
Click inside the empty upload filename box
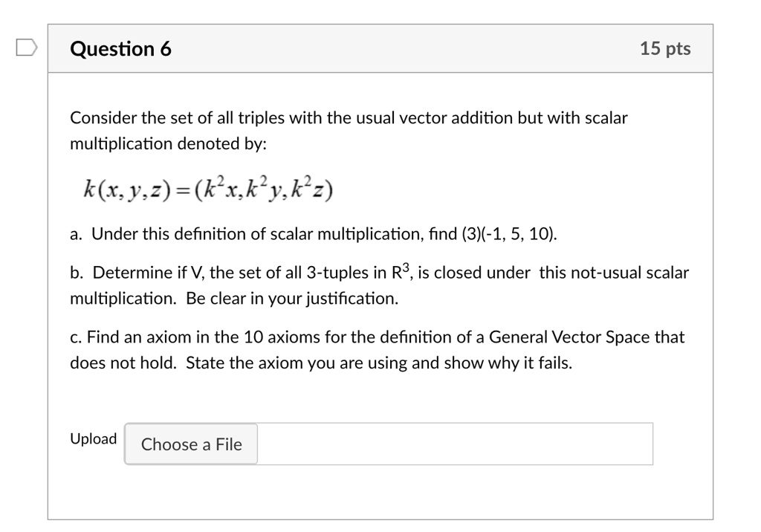point(453,444)
